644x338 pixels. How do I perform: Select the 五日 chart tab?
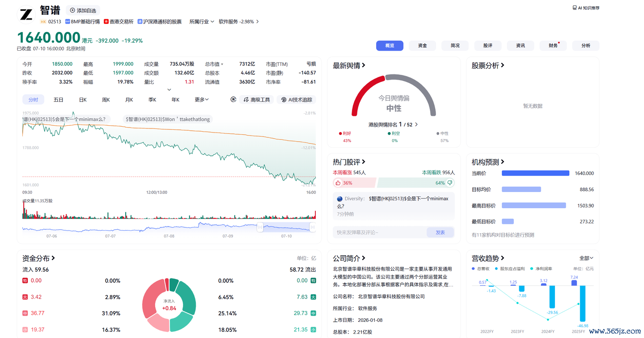coord(58,100)
